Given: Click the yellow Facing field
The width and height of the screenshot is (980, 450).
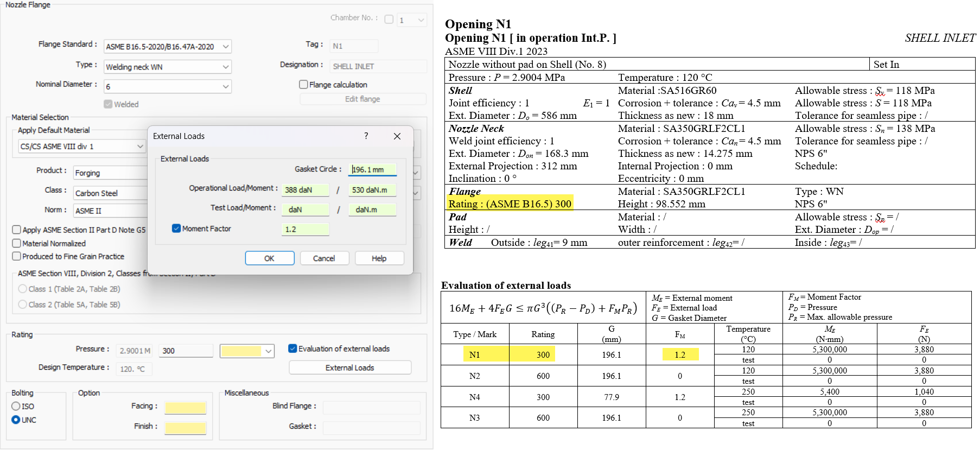Looking at the screenshot, I should coord(186,408).
